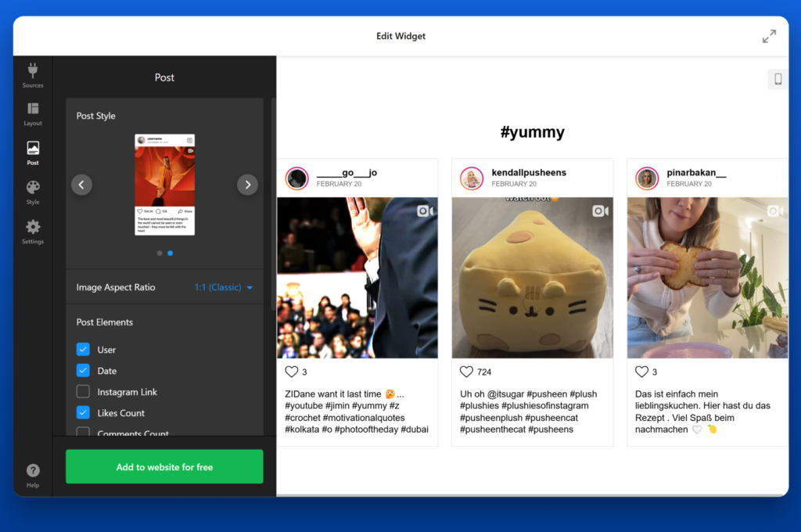This screenshot has height=532, width=801.
Task: Switch to the Post section in sidebar
Action: (x=33, y=151)
